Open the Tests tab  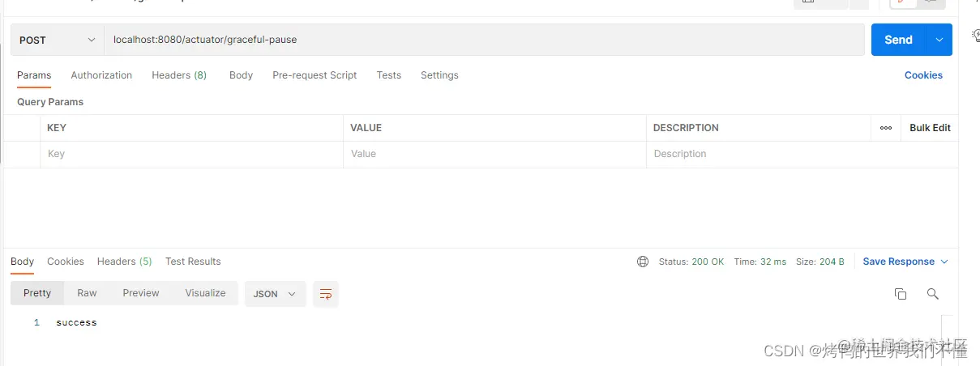(389, 75)
